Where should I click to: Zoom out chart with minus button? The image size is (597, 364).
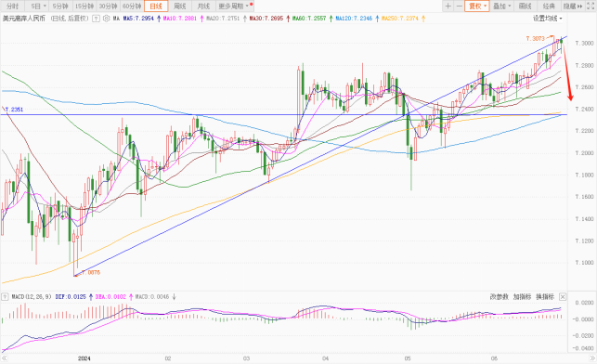pyautogui.click(x=459, y=6)
